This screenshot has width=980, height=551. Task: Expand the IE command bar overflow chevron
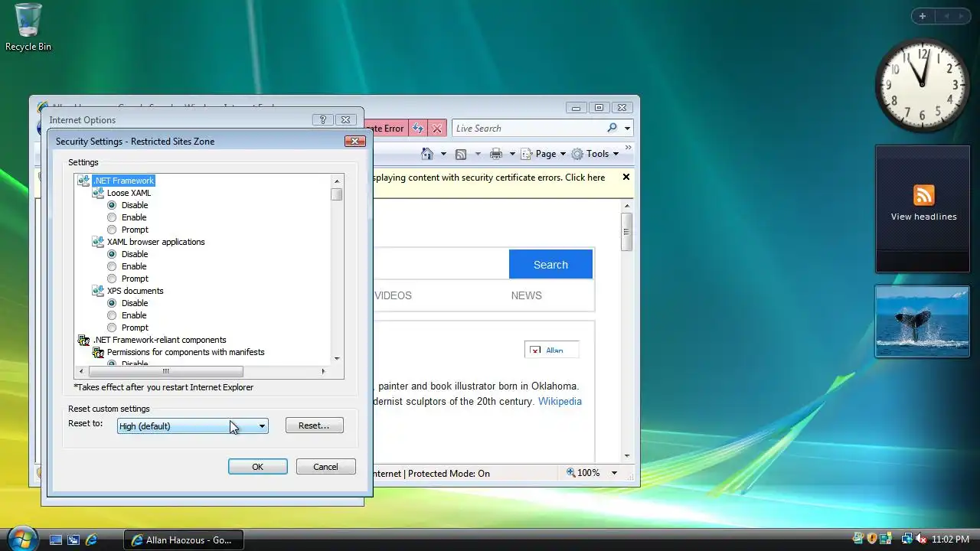629,148
